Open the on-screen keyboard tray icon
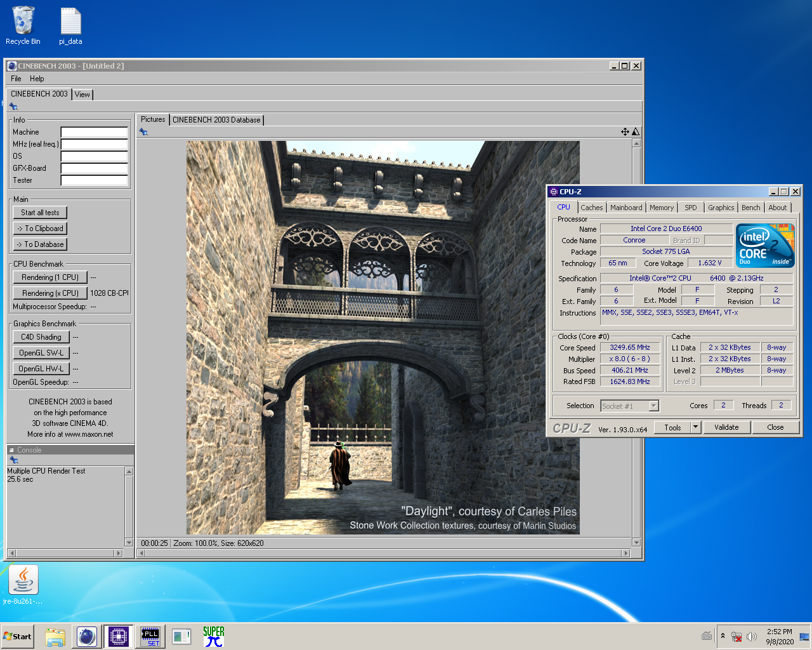 coord(707,636)
